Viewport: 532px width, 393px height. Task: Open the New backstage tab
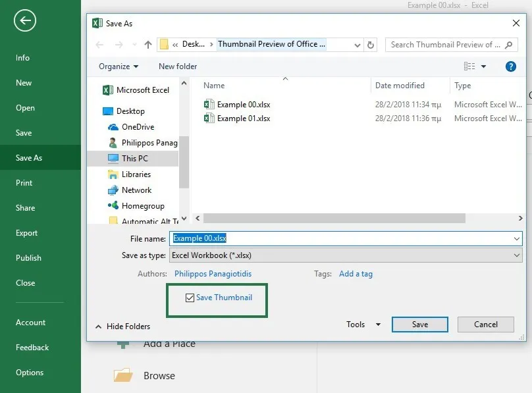click(24, 83)
